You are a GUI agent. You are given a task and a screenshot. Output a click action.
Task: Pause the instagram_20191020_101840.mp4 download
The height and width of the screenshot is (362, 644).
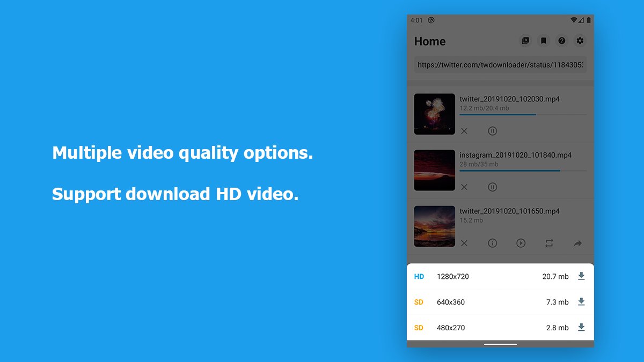point(493,187)
